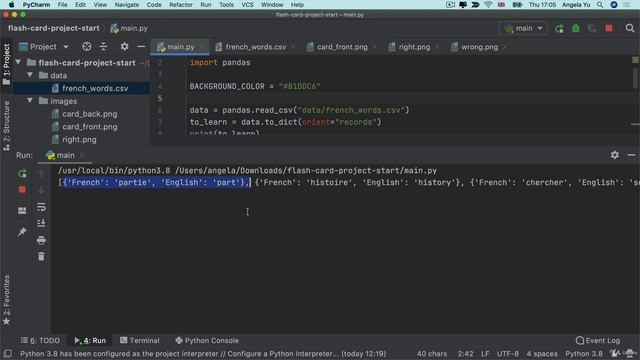
Task: Open the Code menu
Action: 154,5
